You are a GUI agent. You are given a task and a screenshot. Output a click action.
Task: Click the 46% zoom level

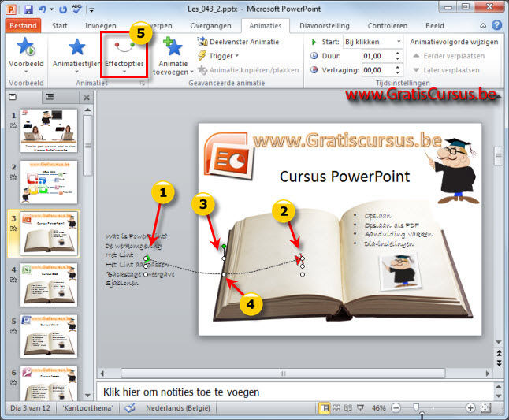378,408
